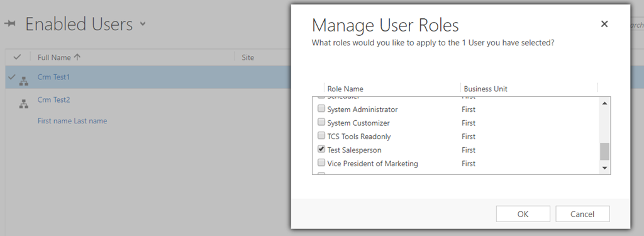Screen dimensions: 644x236
Task: Click the Role Name column header
Action: (x=345, y=89)
